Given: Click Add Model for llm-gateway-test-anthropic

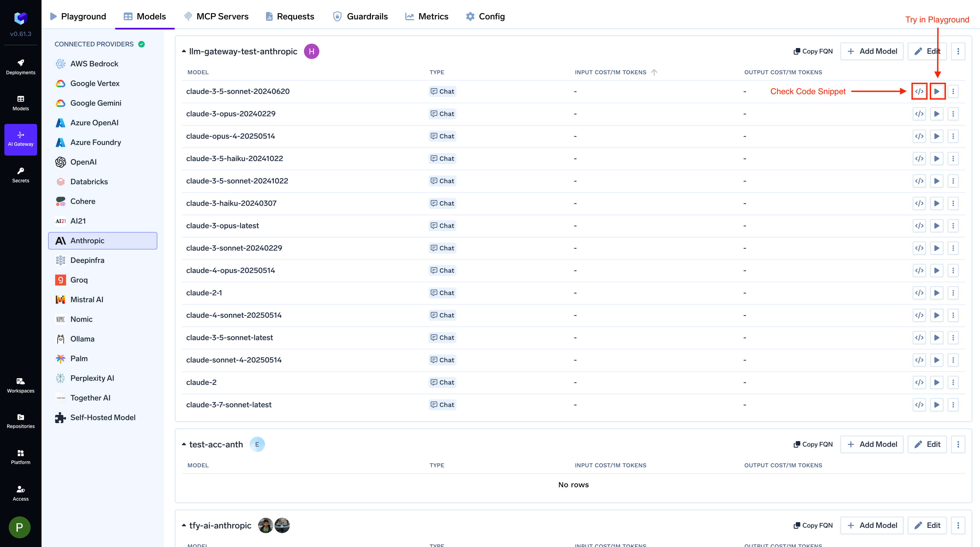Looking at the screenshot, I should (x=872, y=51).
